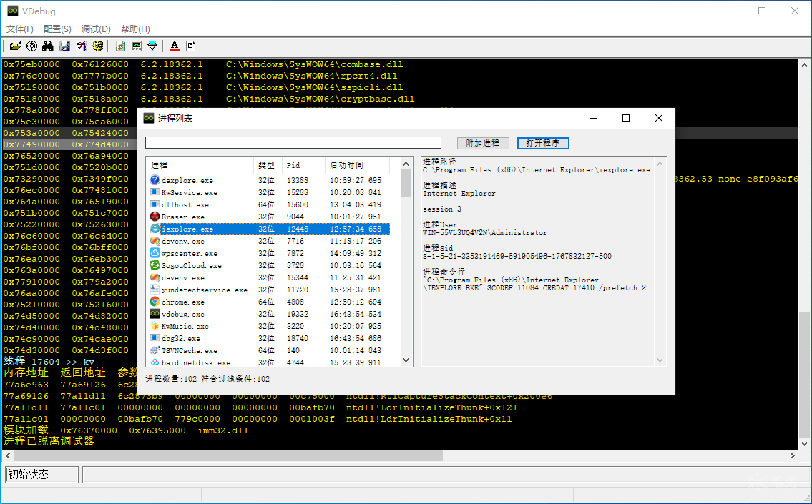Click the chrome.exe Chrome icon
The height and width of the screenshot is (504, 812).
155,302
